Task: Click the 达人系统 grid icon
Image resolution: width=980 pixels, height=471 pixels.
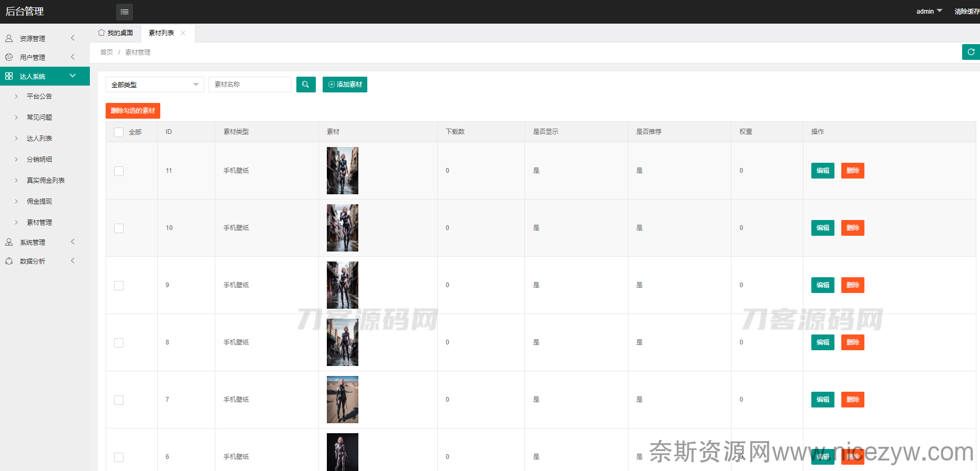Action: [x=9, y=76]
